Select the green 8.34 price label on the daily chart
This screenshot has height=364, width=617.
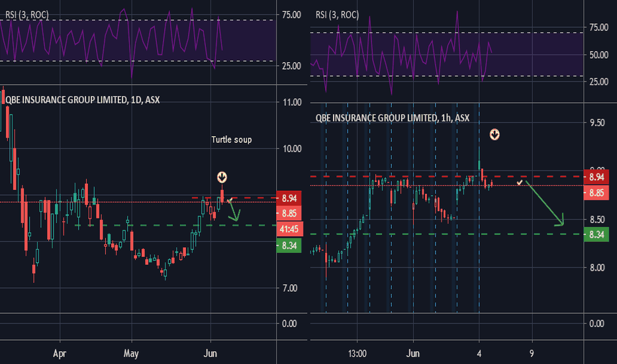tap(289, 246)
